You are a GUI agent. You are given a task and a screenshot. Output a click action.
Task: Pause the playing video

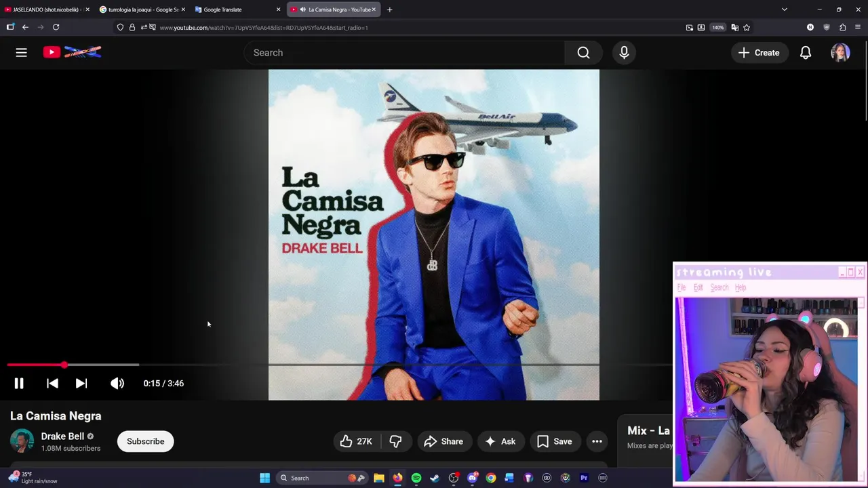19,383
